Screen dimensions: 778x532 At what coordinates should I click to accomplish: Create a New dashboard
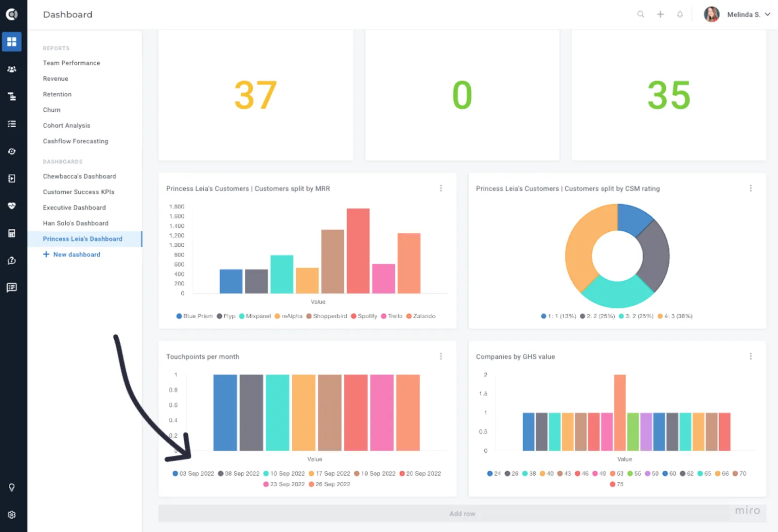(71, 254)
